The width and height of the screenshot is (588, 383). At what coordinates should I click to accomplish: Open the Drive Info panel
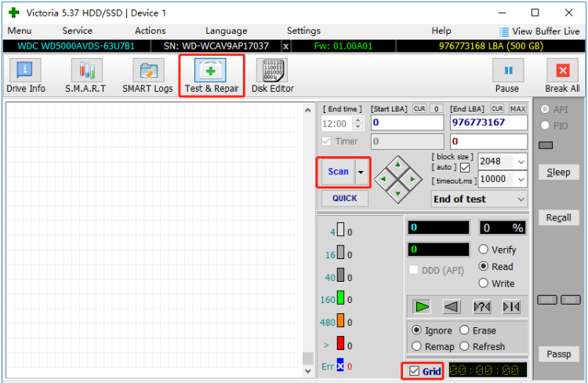[x=26, y=76]
